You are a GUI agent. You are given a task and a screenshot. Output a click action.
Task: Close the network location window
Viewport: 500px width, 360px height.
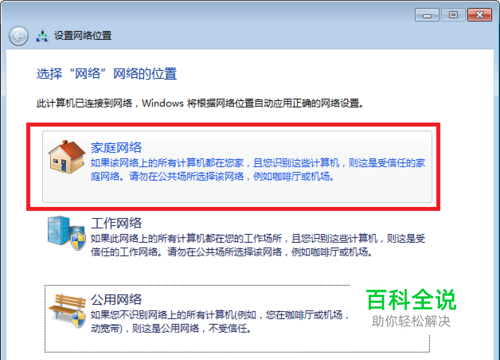(x=479, y=15)
